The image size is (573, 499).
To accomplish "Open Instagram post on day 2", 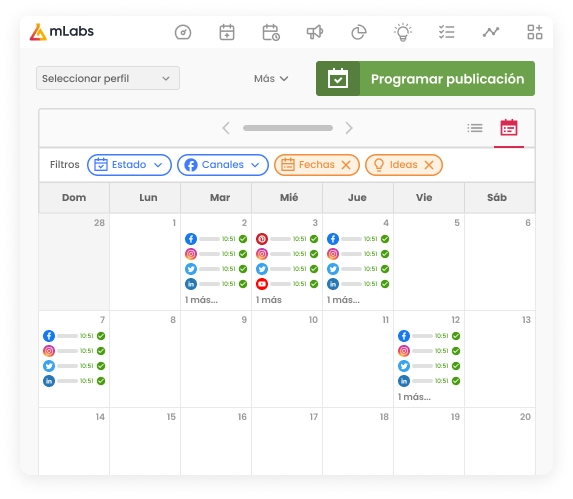I will [216, 254].
